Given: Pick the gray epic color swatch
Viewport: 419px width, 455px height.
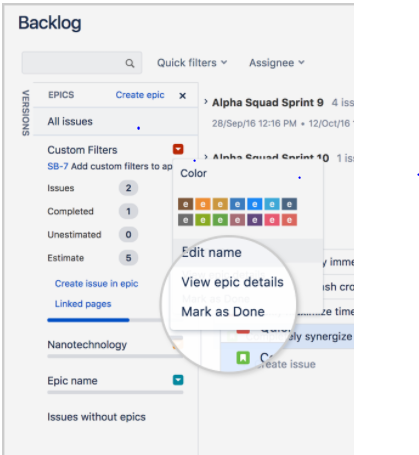Looking at the screenshot, I should pos(186,220).
